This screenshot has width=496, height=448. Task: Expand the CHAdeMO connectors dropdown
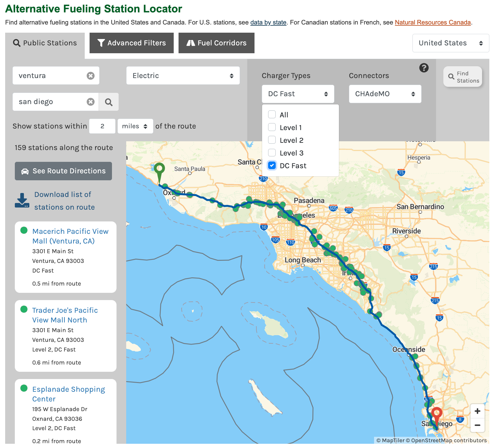(x=385, y=94)
